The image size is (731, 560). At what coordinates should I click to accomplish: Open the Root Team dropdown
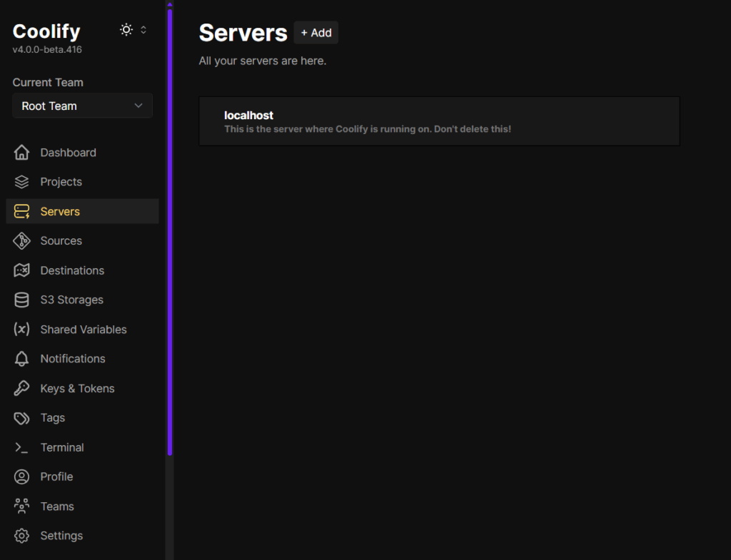pos(83,106)
